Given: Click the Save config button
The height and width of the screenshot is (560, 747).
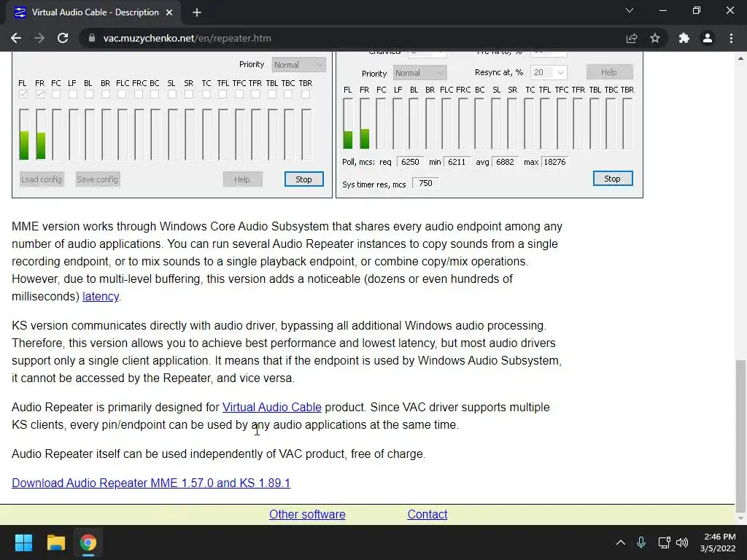Looking at the screenshot, I should [x=97, y=179].
